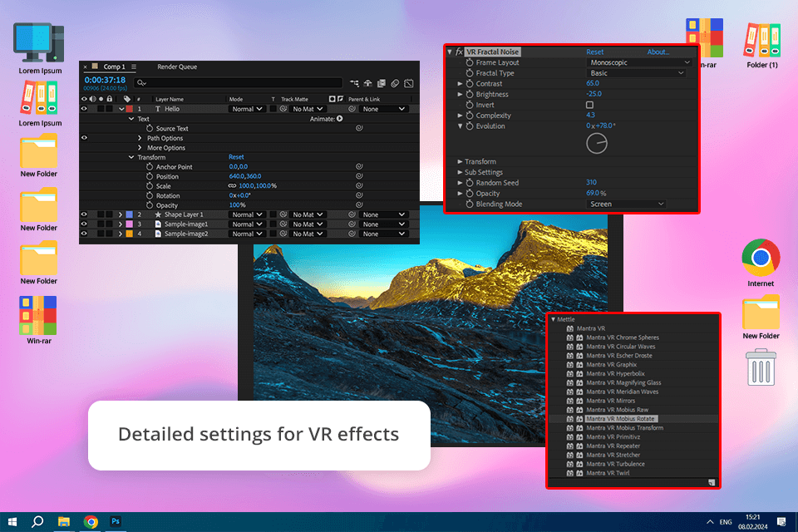Hide the Sample-image1 layer eye icon
Image resolution: width=798 pixels, height=532 pixels.
(x=84, y=224)
